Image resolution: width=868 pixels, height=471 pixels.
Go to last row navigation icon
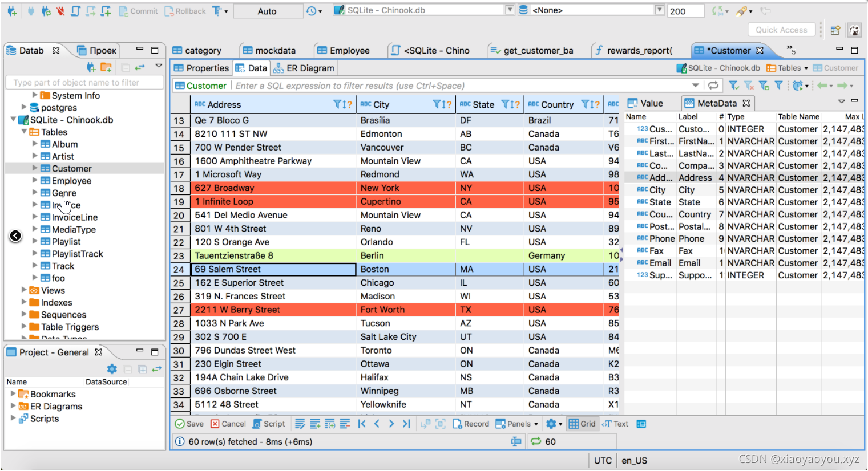406,424
